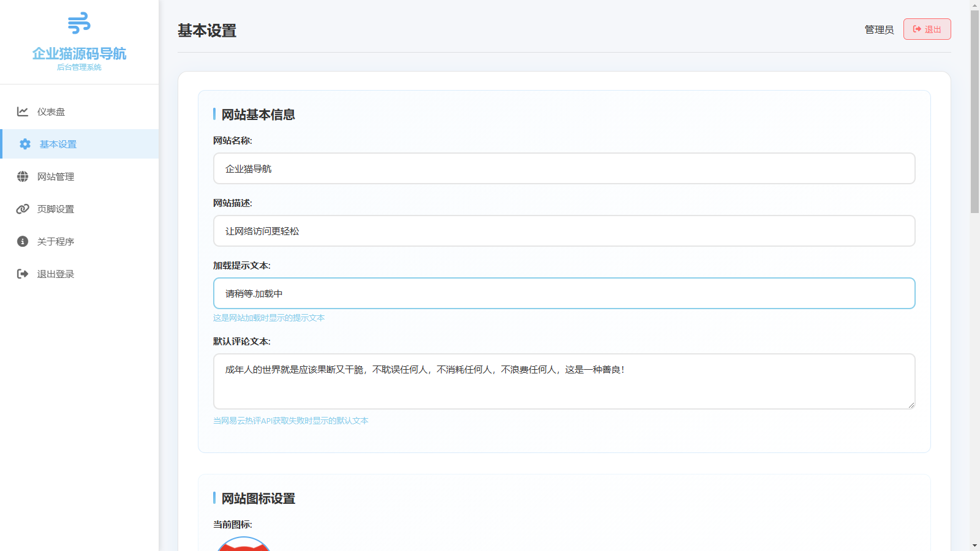Open the 网站管理 menu item
The height and width of the screenshot is (551, 980).
point(56,176)
